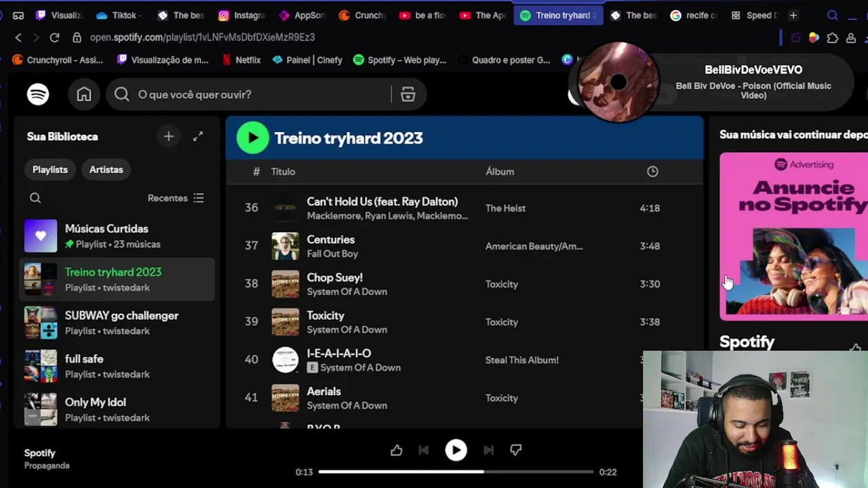868x488 pixels.
Task: Filter library by Artistas
Action: click(106, 169)
